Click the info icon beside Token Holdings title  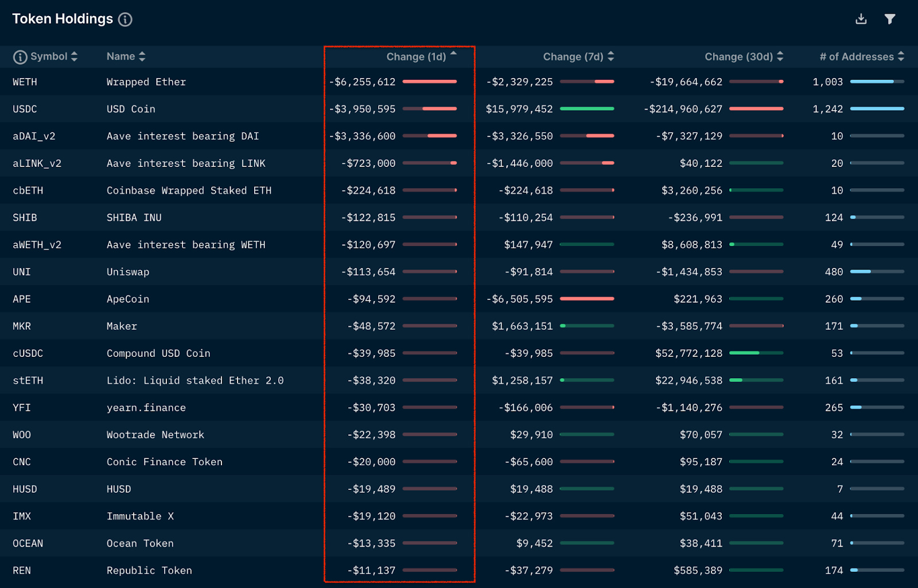tap(125, 20)
